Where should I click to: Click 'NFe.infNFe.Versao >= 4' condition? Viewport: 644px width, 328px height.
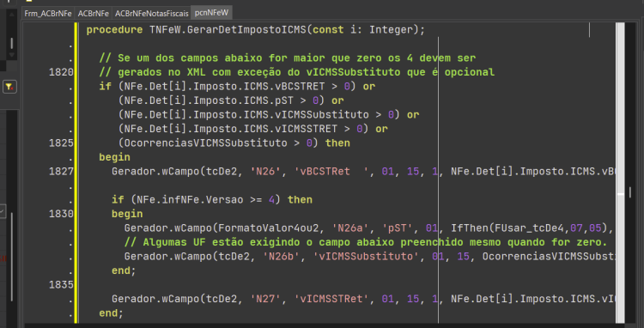(x=206, y=200)
